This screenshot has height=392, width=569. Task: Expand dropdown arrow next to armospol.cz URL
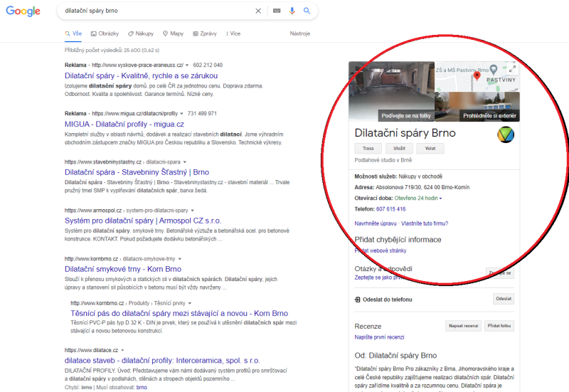point(192,211)
